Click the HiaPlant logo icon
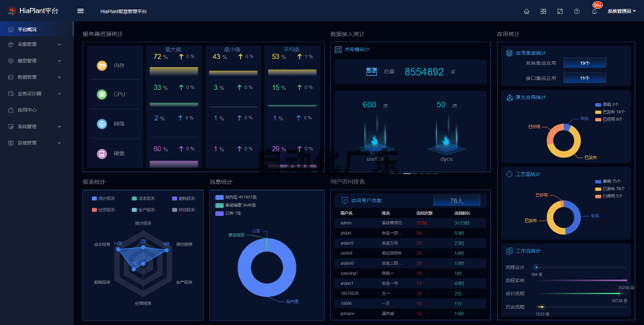 pos(11,10)
